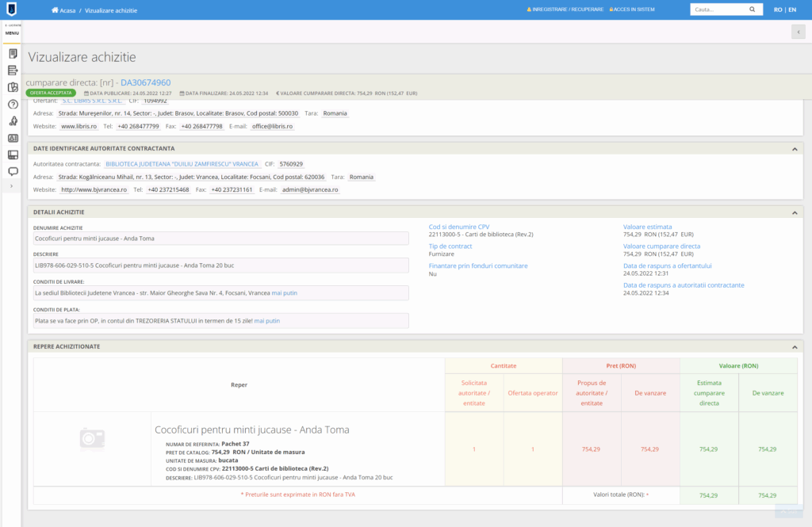Screen dimensions: 812x527
Task: Open purchase number DA30674960 link
Action: click(x=146, y=82)
